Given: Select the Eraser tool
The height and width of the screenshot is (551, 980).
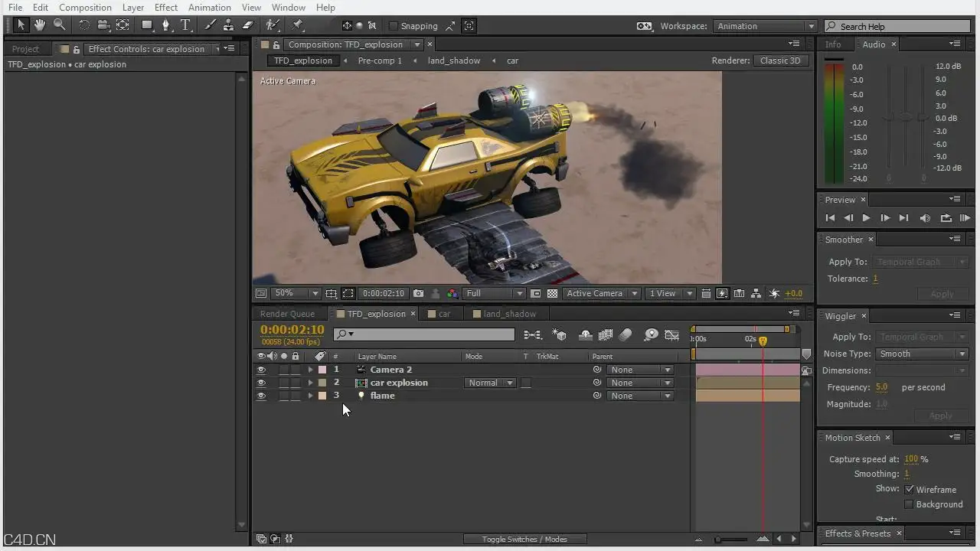Looking at the screenshot, I should (x=247, y=25).
